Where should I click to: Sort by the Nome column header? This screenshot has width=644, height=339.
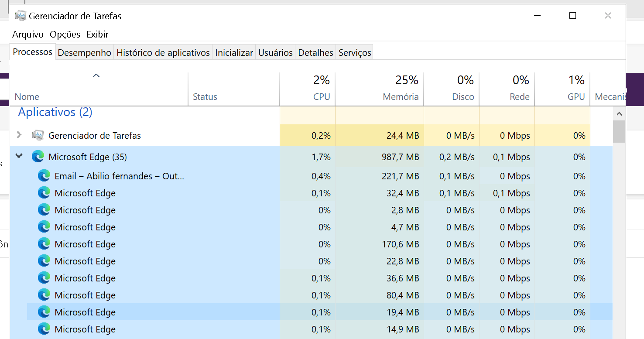point(99,89)
